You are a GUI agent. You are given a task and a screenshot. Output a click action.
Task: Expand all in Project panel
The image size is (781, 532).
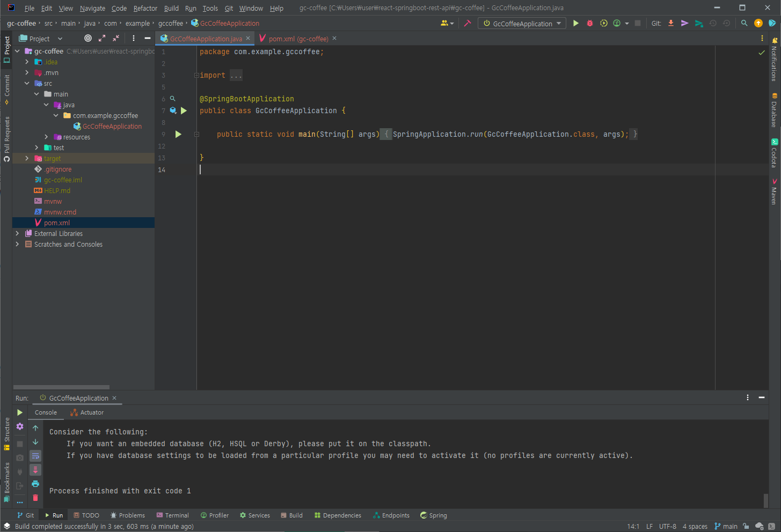pos(102,38)
